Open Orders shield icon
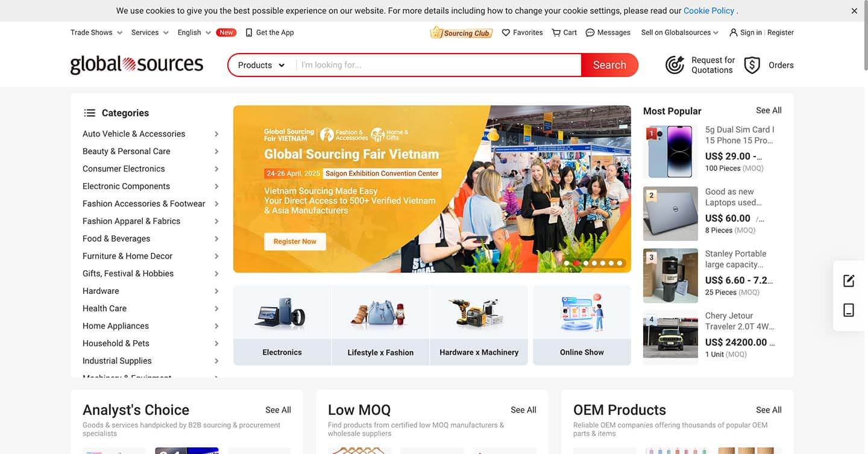 pyautogui.click(x=752, y=65)
